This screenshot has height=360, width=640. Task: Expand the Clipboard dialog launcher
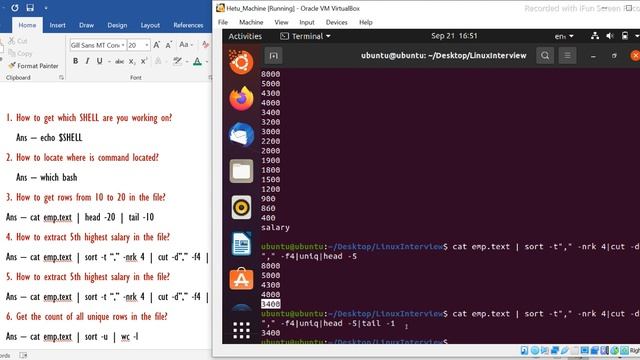[61, 78]
